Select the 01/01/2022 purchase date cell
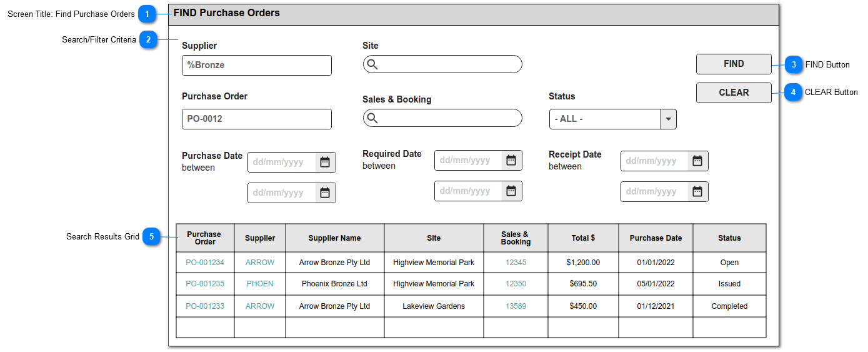 point(656,263)
